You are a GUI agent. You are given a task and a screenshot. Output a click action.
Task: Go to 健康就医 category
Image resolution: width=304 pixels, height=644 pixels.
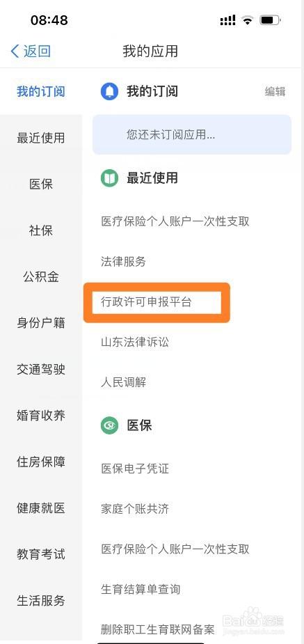(x=41, y=508)
